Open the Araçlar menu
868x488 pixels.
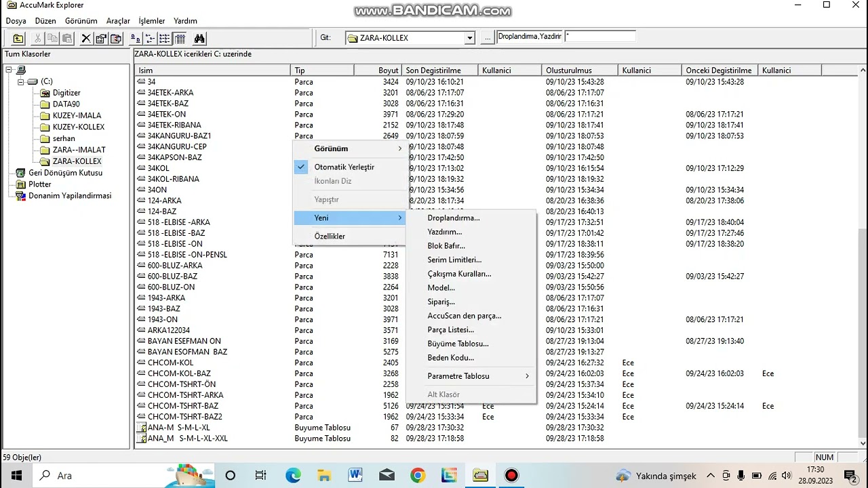tap(118, 21)
